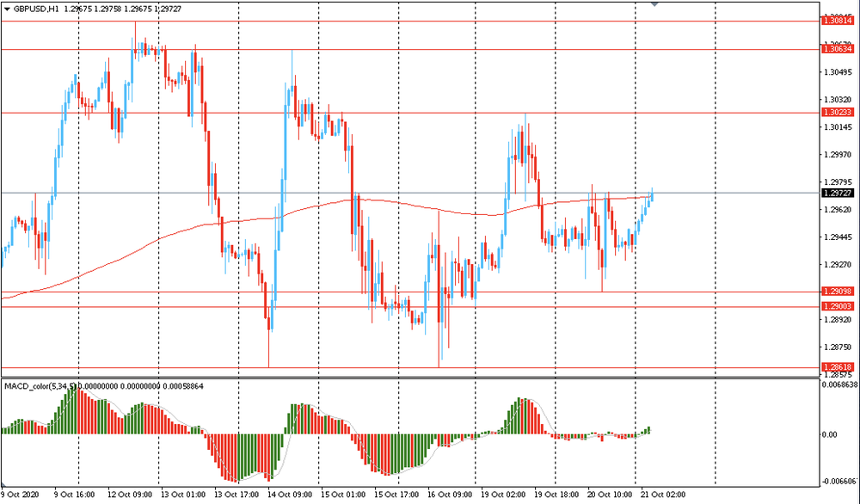Click price scale value 1.30145
The image size is (860, 504).
coord(838,127)
